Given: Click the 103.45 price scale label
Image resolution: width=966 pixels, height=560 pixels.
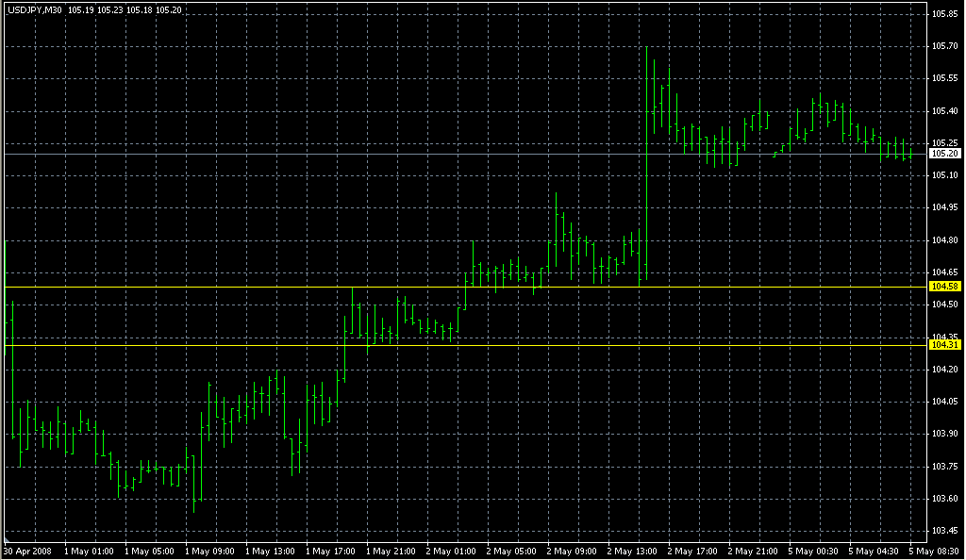Looking at the screenshot, I should (x=944, y=531).
